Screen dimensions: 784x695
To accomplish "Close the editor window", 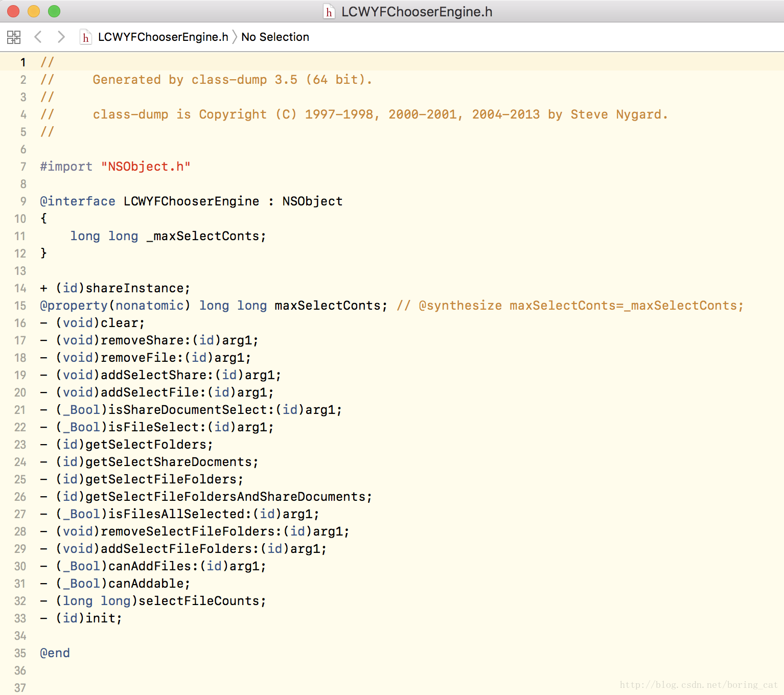I will coord(13,11).
